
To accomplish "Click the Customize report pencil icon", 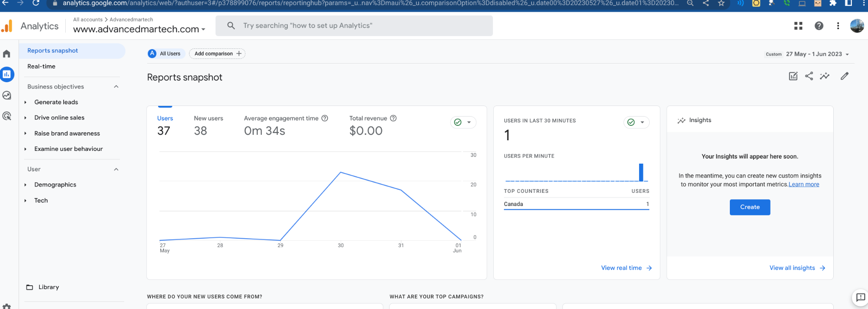I will click(x=844, y=76).
